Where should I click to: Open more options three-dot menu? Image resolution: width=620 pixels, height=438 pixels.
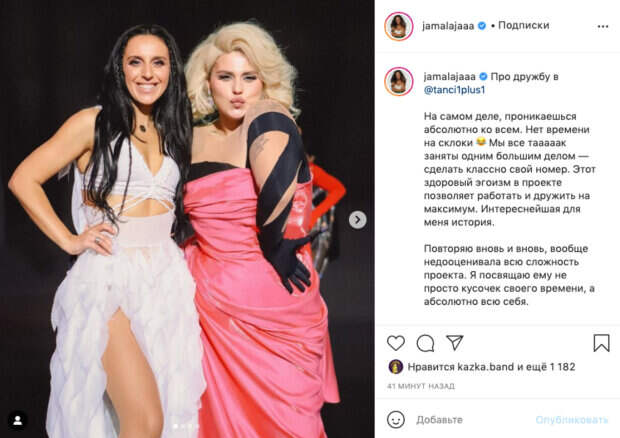coord(603,26)
